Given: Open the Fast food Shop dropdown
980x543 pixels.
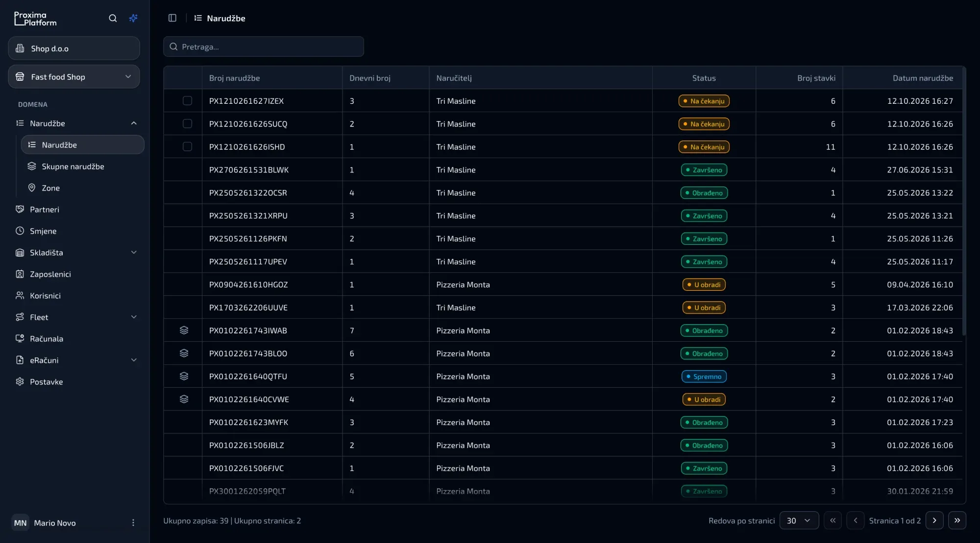Looking at the screenshot, I should tap(74, 77).
